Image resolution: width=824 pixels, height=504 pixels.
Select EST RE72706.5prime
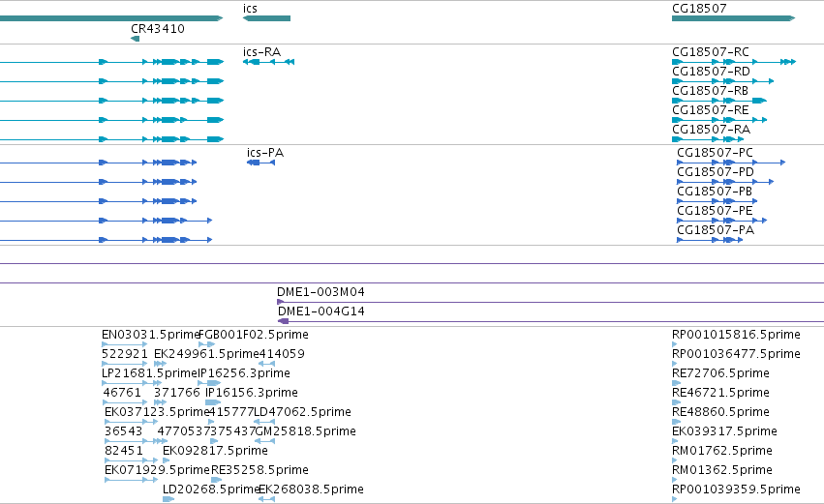point(676,383)
